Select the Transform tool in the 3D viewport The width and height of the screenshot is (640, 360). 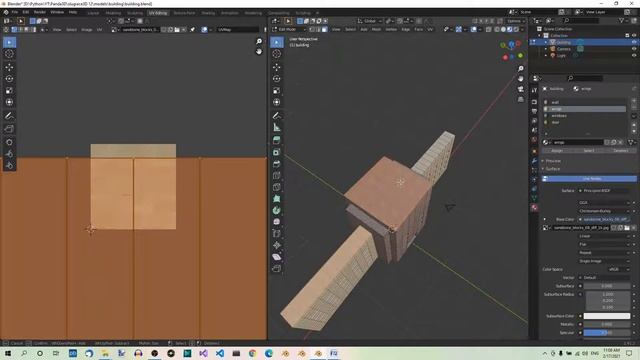coord(277,102)
